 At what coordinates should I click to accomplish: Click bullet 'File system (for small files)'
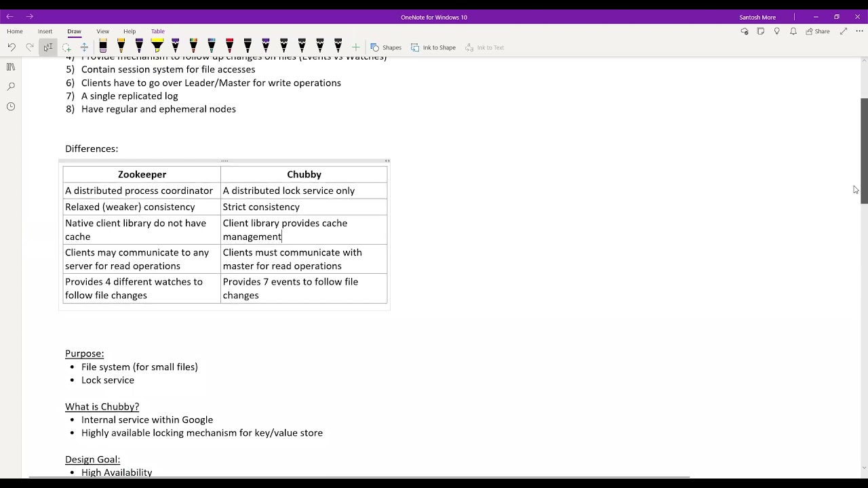pos(140,367)
